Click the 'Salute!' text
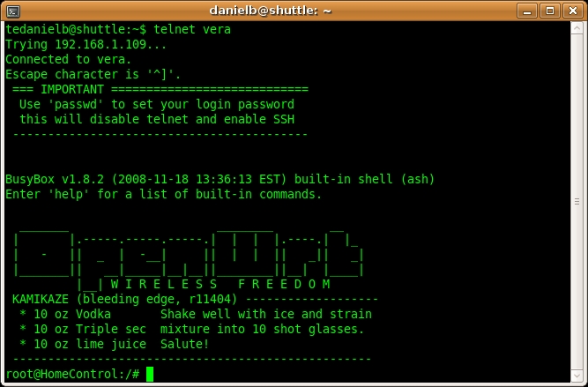The width and height of the screenshot is (588, 387). [184, 344]
